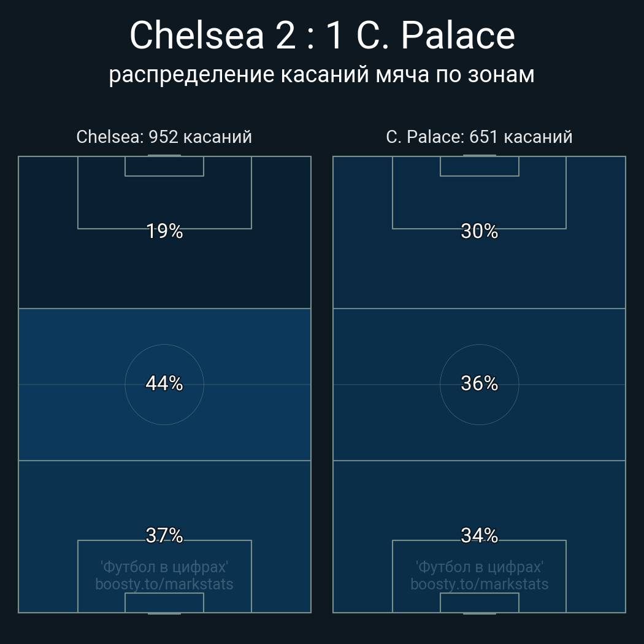Click Crystal Palace's 36% middle zone label
644x644 pixels.
tap(479, 383)
